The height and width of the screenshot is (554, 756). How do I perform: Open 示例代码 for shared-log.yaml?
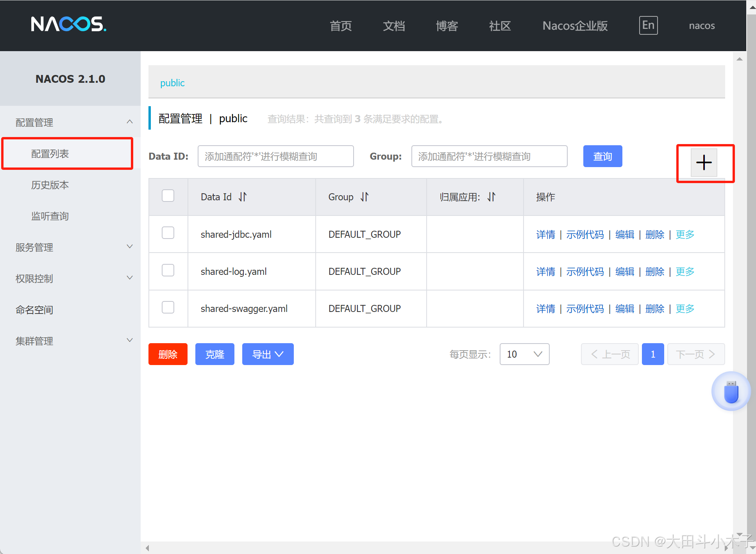tap(585, 271)
